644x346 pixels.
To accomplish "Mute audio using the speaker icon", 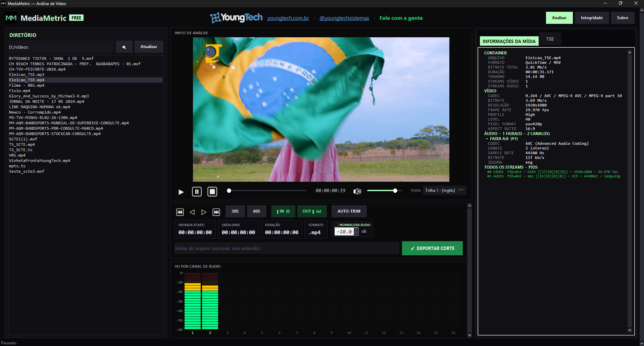I will [x=357, y=191].
